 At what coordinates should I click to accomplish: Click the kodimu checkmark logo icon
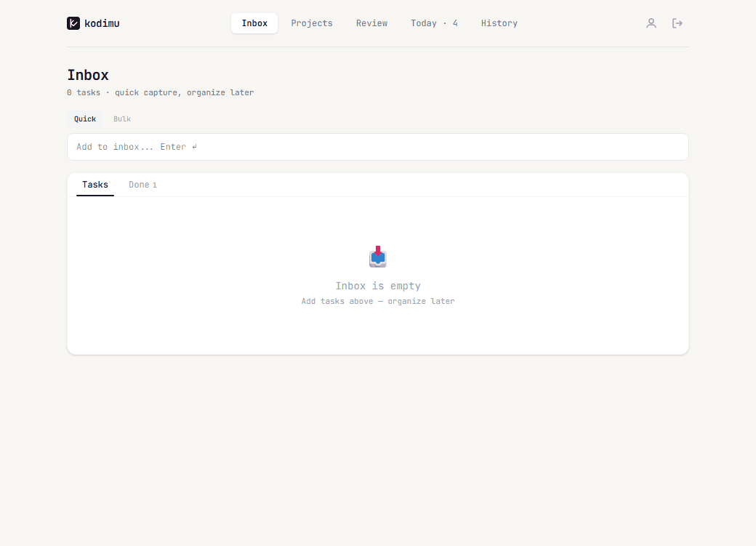[73, 23]
